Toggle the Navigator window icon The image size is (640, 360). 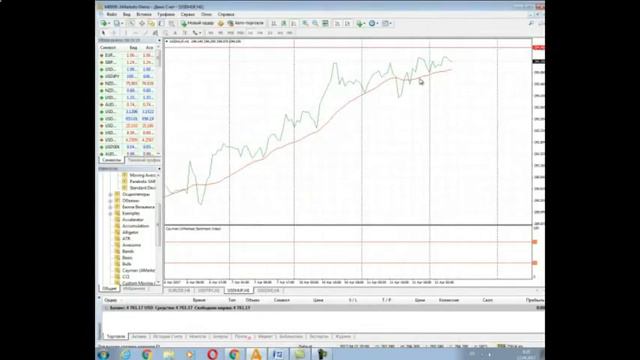(151, 23)
